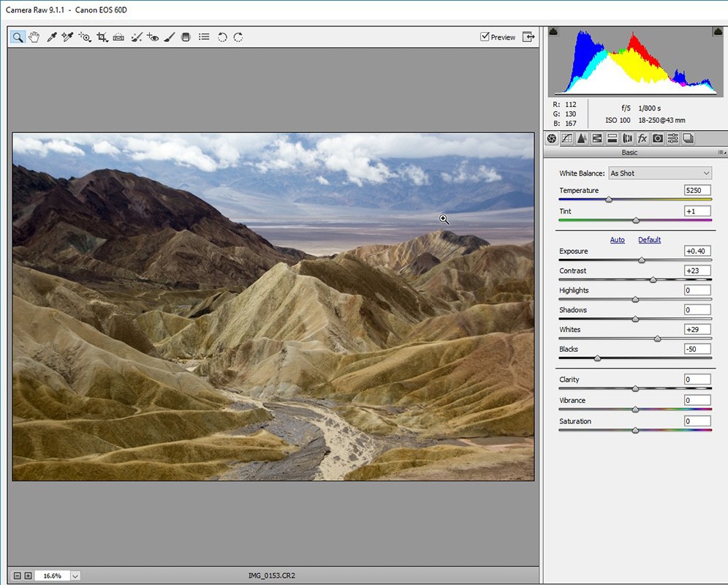
Task: Open the Camera Raw preferences list icon
Action: point(204,37)
